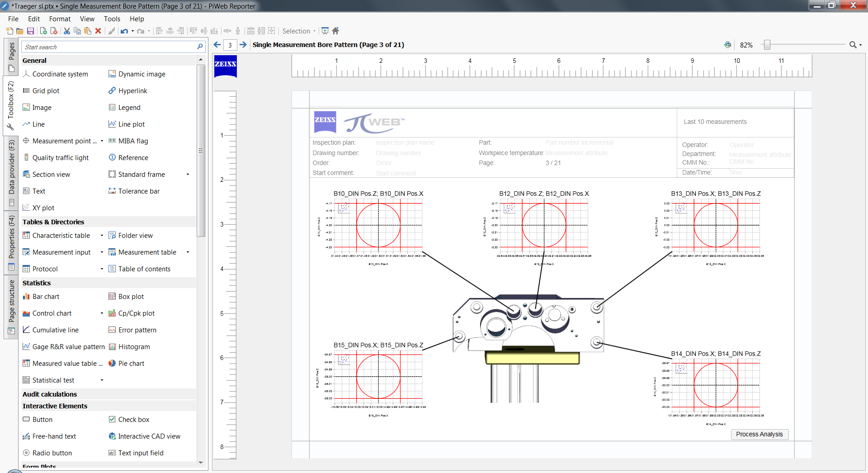This screenshot has width=868, height=473.
Task: Adjust the zoom level slider
Action: click(x=767, y=45)
